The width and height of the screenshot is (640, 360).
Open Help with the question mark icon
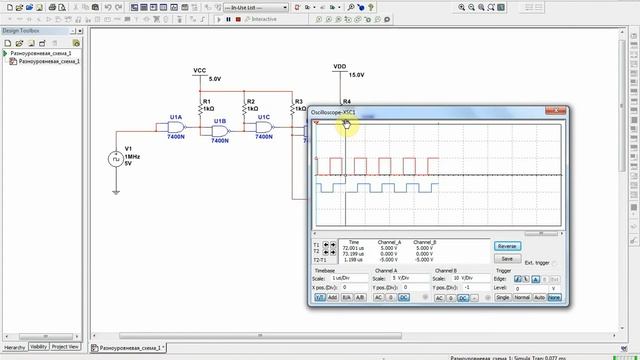[x=371, y=7]
